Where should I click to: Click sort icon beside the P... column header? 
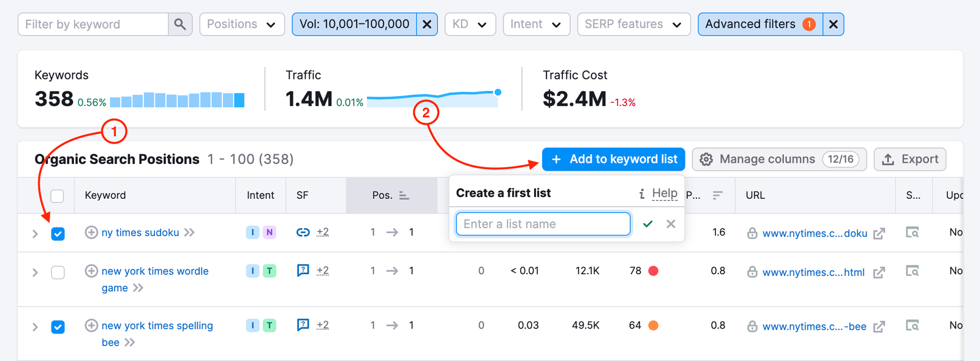(x=718, y=195)
